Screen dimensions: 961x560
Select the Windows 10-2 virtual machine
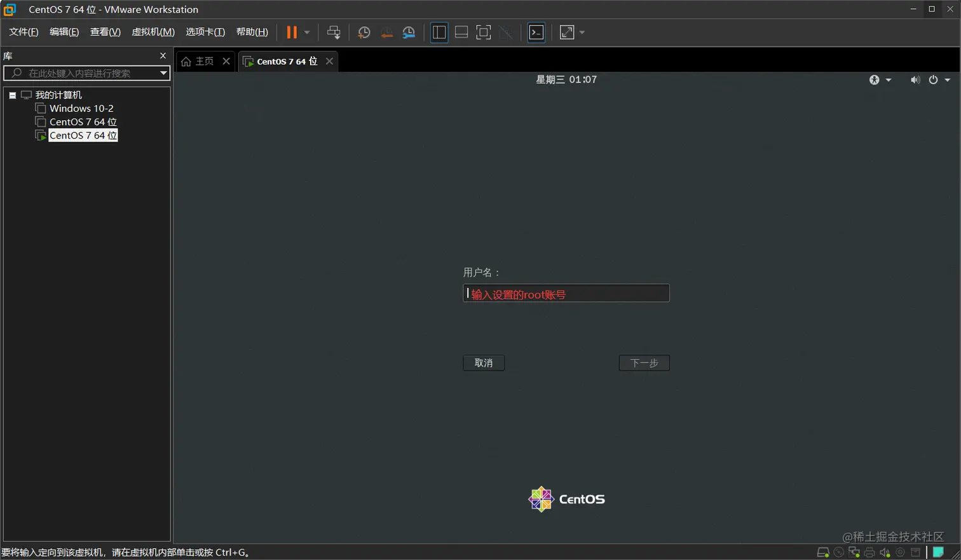(x=81, y=108)
